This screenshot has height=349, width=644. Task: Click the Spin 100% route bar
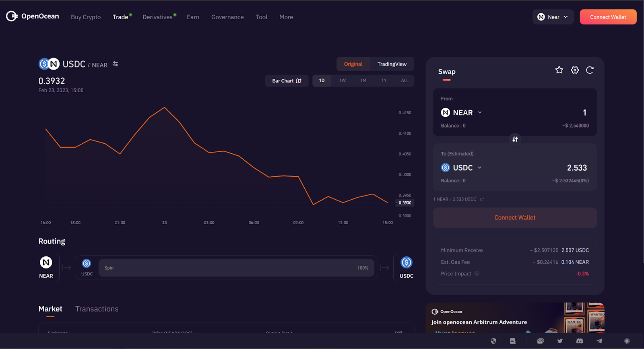coord(236,268)
